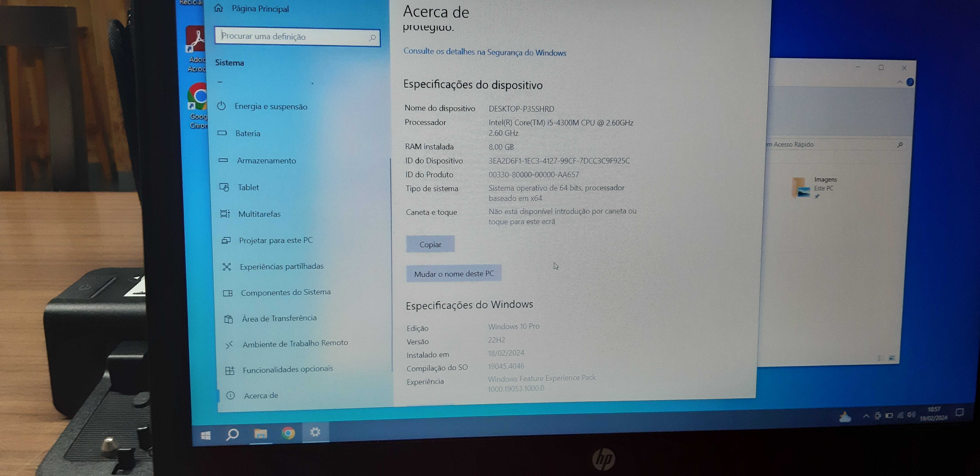Open Área de Transferência settings
Screen dimensions: 980x476
pyautogui.click(x=279, y=318)
